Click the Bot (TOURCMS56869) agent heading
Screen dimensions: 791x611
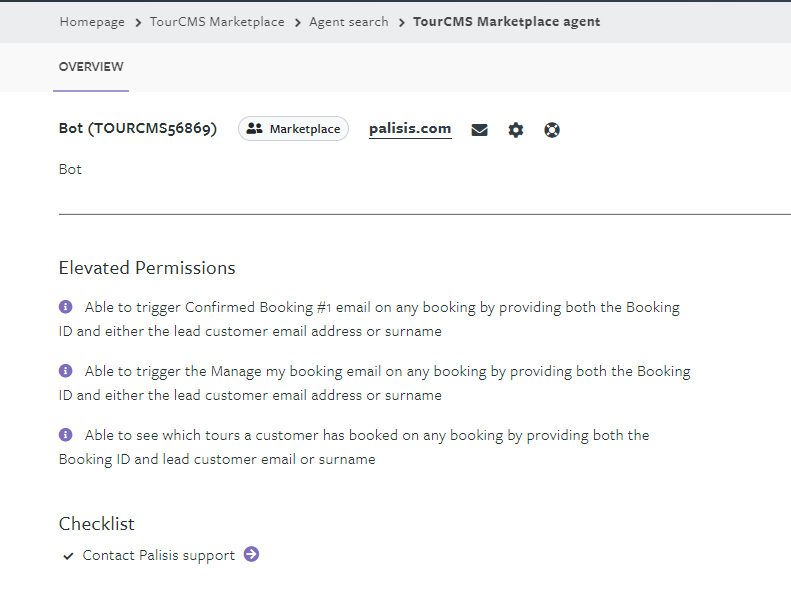[x=138, y=129]
